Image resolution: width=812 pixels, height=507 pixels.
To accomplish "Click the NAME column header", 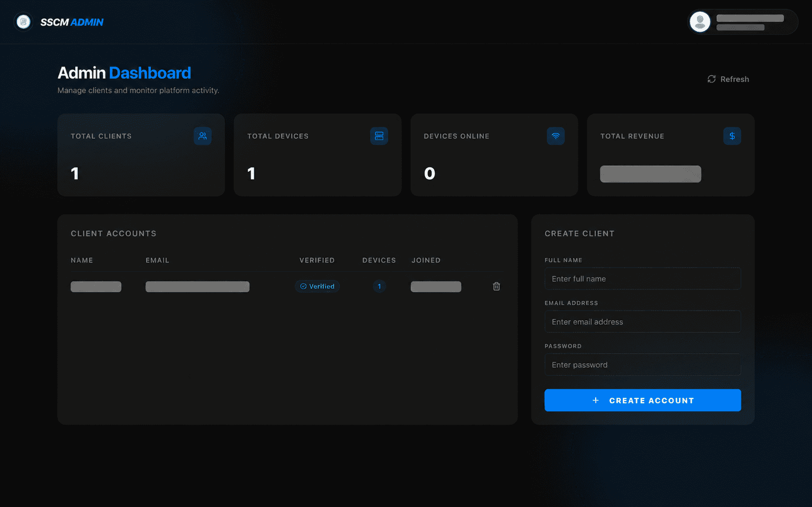I will (x=82, y=260).
